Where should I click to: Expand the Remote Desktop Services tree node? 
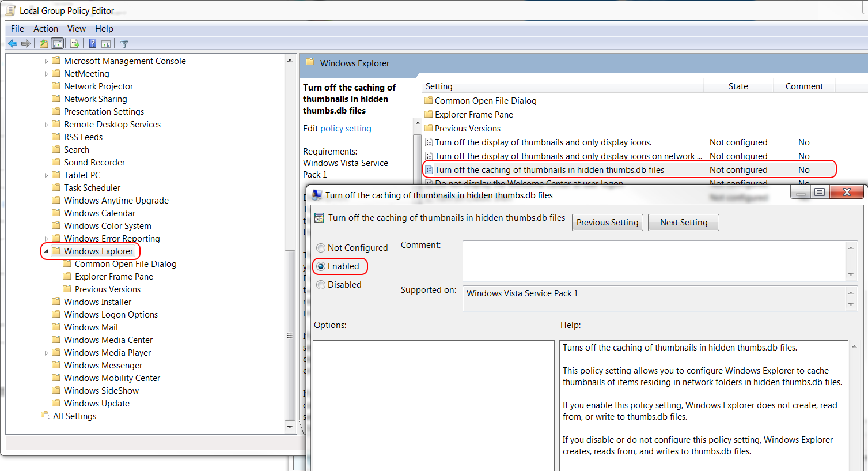(46, 125)
